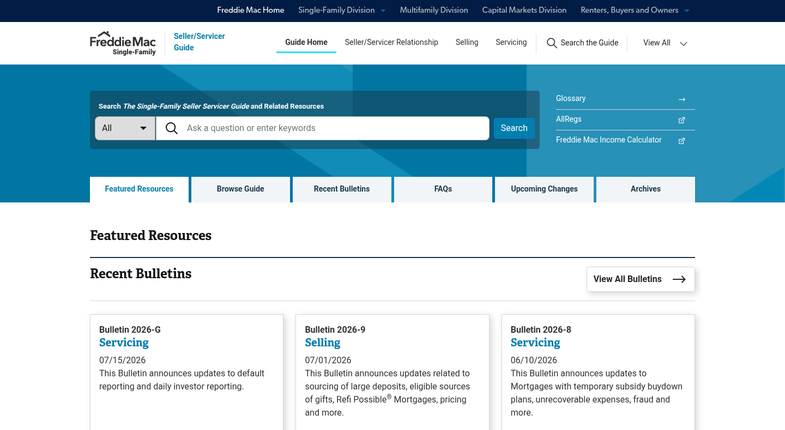Open the Selling navigation item
Screen dimensions: 785x430
pyautogui.click(x=467, y=43)
